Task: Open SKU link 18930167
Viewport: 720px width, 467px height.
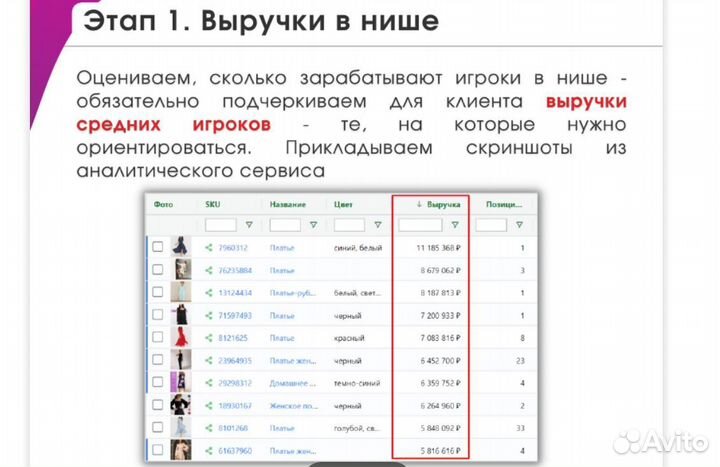Action: [235, 405]
